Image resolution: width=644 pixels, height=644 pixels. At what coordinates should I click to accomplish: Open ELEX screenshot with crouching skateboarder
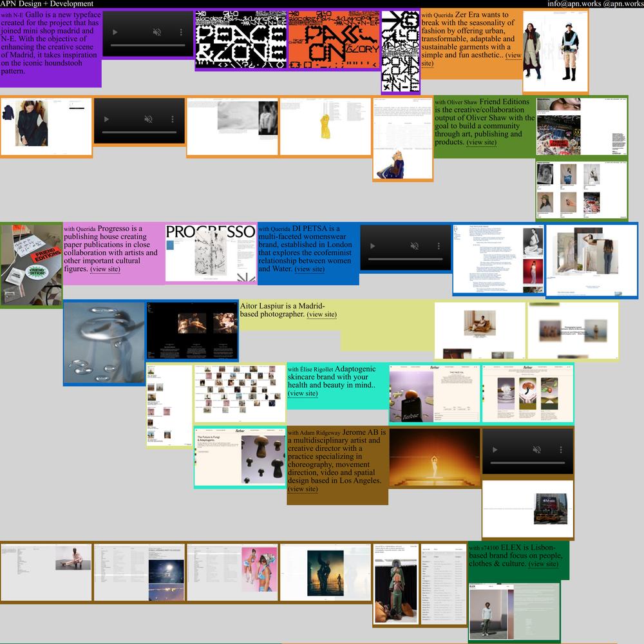click(x=46, y=572)
